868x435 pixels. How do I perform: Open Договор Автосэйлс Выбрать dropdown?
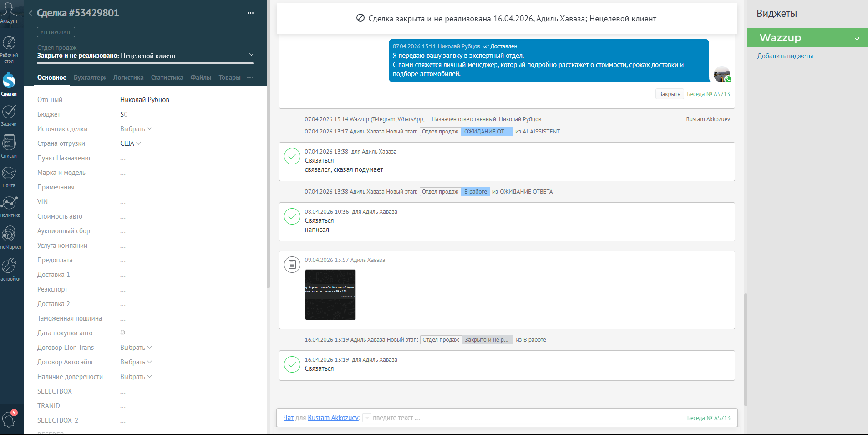136,362
